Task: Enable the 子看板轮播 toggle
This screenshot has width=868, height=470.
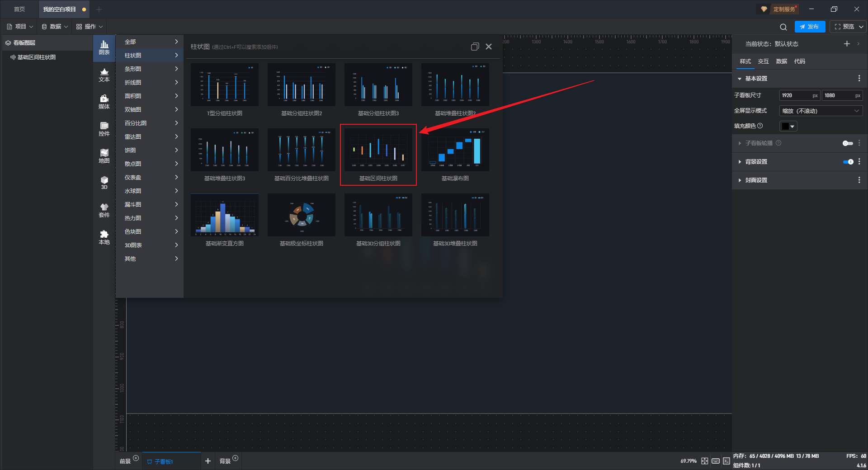Action: 848,143
